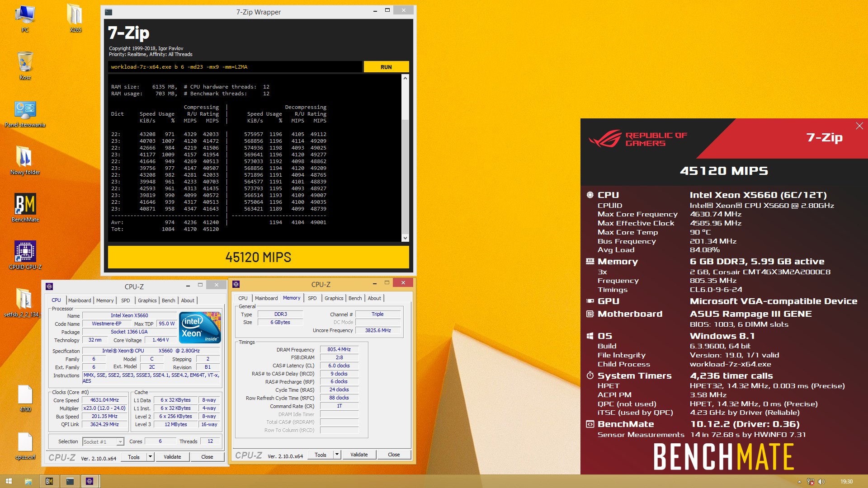This screenshot has height=488, width=868.
Task: Click 7-Zip Wrapper window title icon
Action: 108,12
